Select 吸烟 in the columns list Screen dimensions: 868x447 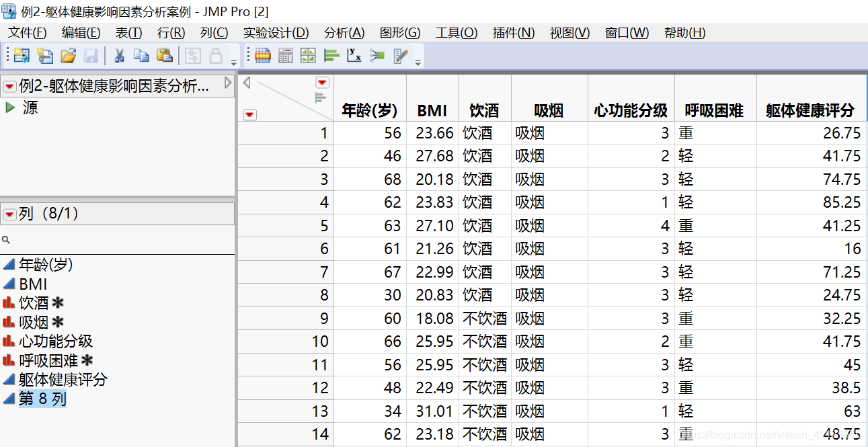[34, 323]
